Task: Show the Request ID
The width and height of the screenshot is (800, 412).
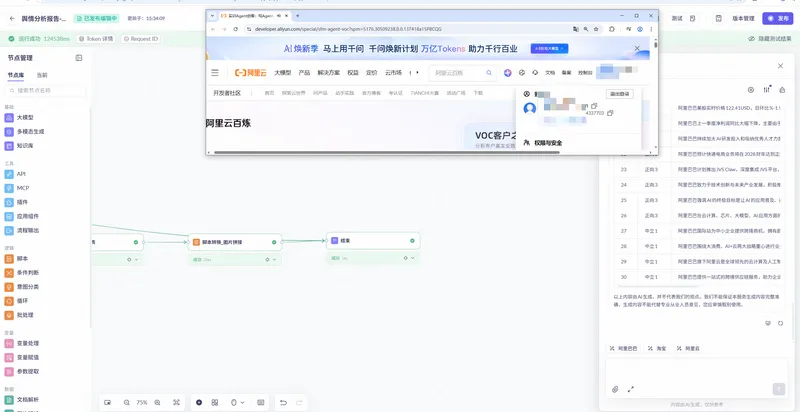Action: pyautogui.click(x=141, y=39)
